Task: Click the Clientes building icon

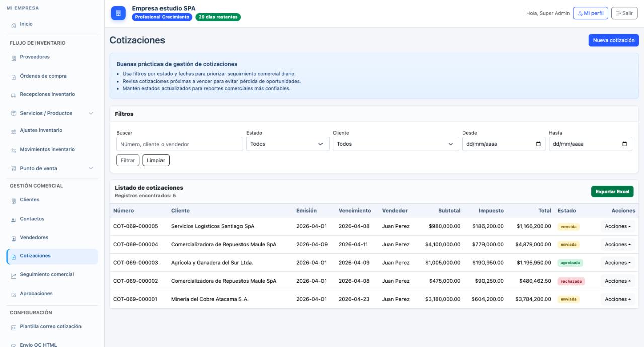Action: click(x=14, y=201)
